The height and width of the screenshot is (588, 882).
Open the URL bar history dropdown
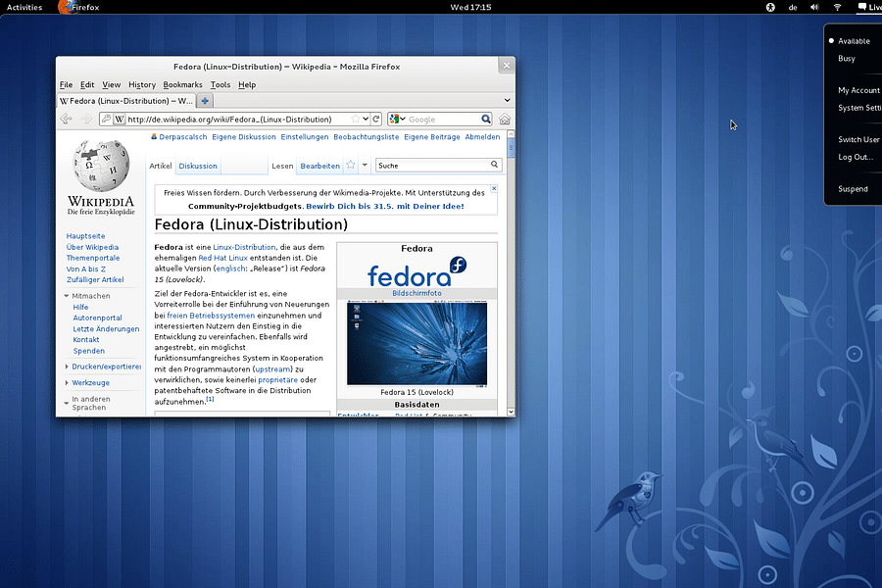pyautogui.click(x=364, y=119)
